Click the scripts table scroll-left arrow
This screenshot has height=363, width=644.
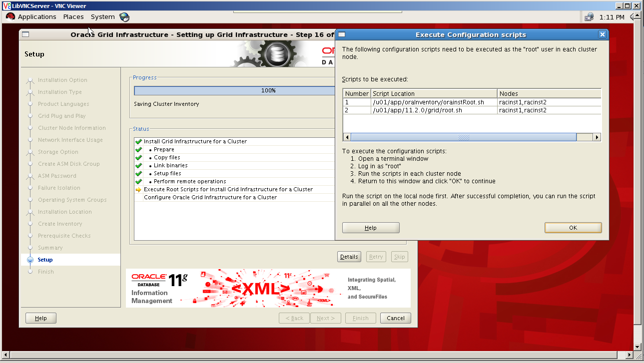[x=347, y=137]
